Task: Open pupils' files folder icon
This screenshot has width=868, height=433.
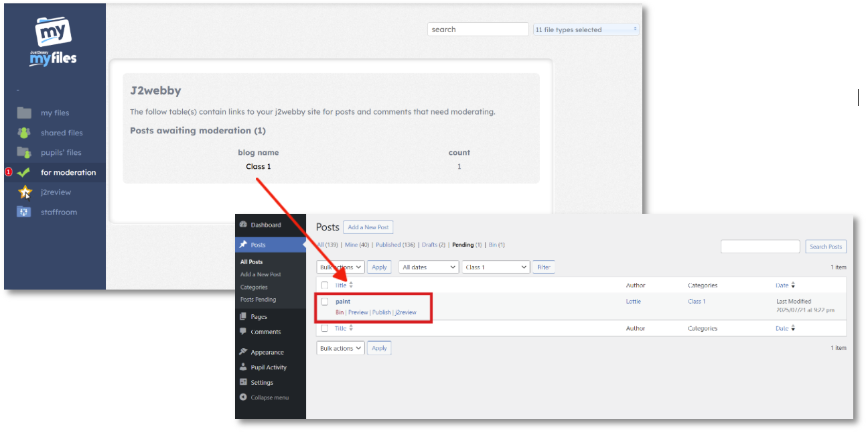Action: (24, 152)
